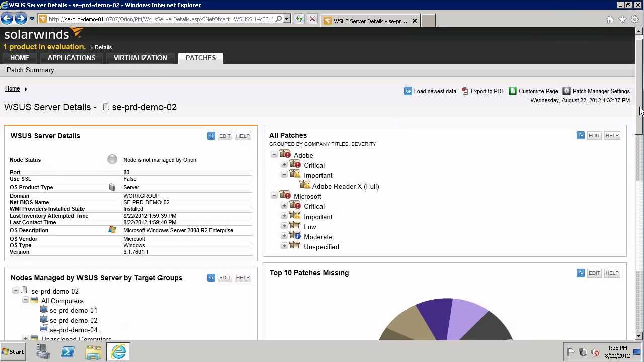Refresh the Top 10 Patches Missing panel
The image size is (644, 362).
(x=581, y=273)
